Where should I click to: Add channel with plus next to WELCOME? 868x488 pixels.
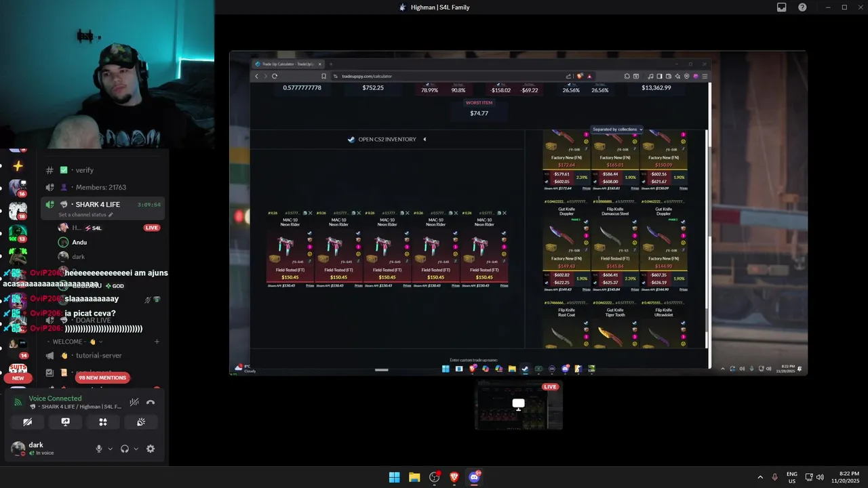click(157, 342)
